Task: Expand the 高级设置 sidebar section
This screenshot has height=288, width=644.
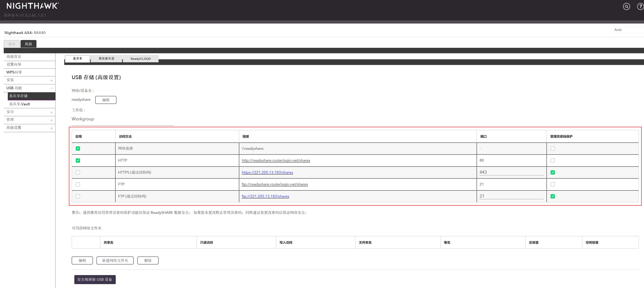Action: coord(51,128)
